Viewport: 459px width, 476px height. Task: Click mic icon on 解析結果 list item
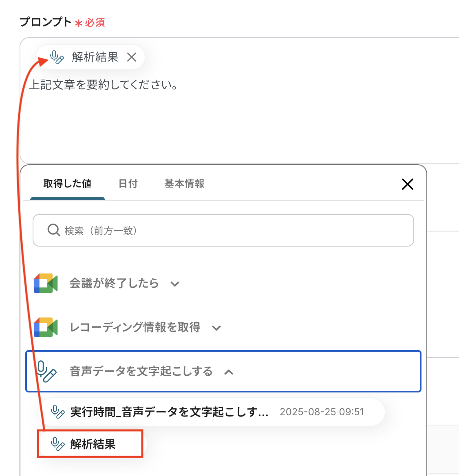57,444
